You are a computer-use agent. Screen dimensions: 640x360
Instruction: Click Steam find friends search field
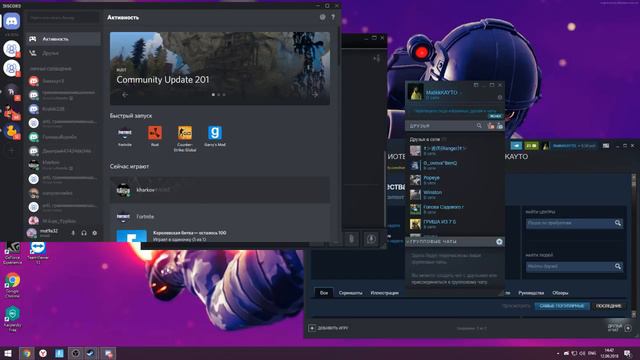click(574, 267)
